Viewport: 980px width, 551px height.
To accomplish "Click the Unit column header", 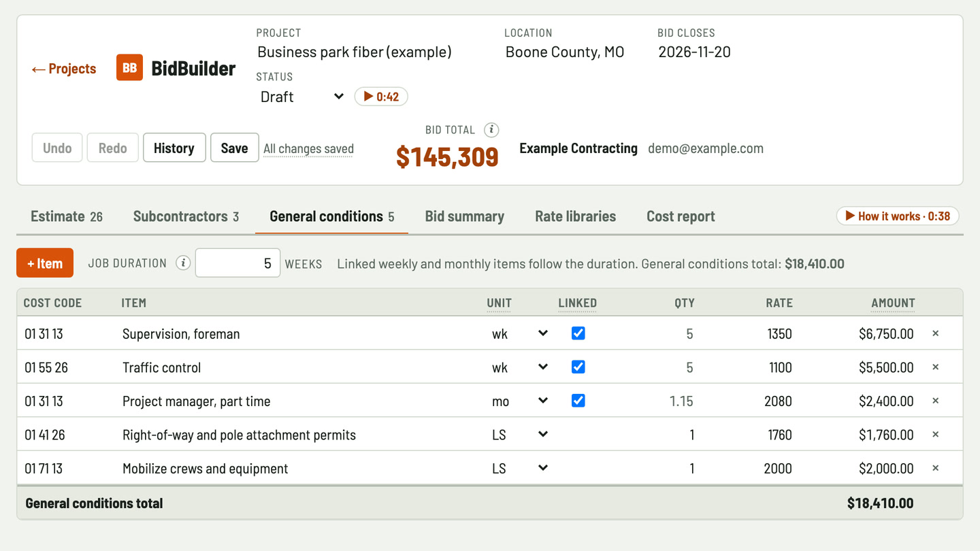I will pos(499,303).
